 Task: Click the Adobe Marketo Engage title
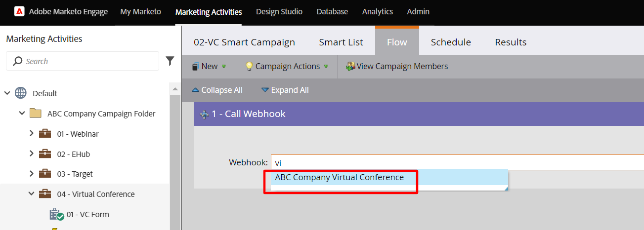[x=68, y=12]
